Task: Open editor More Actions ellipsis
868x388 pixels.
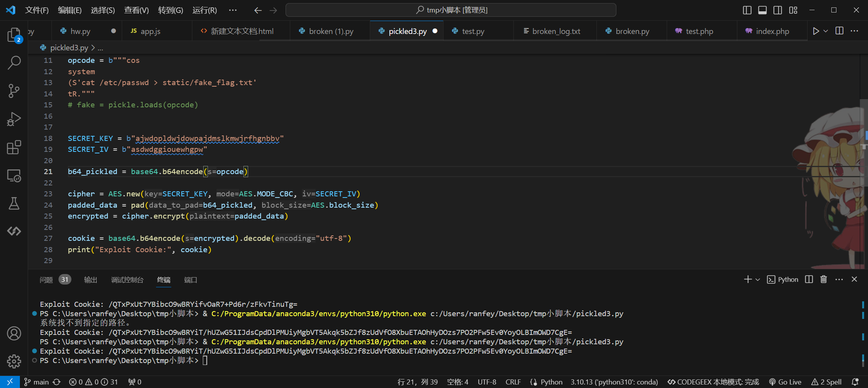Action: coord(854,31)
